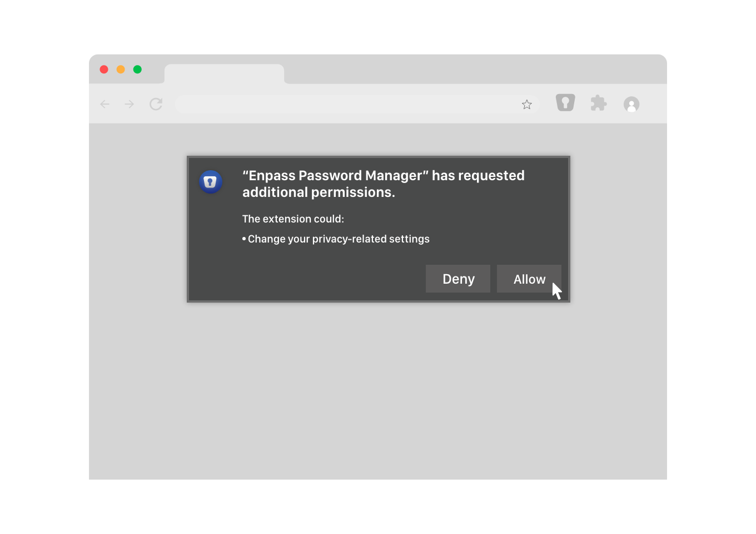Select the open browser tab
The image size is (756, 534).
point(225,73)
